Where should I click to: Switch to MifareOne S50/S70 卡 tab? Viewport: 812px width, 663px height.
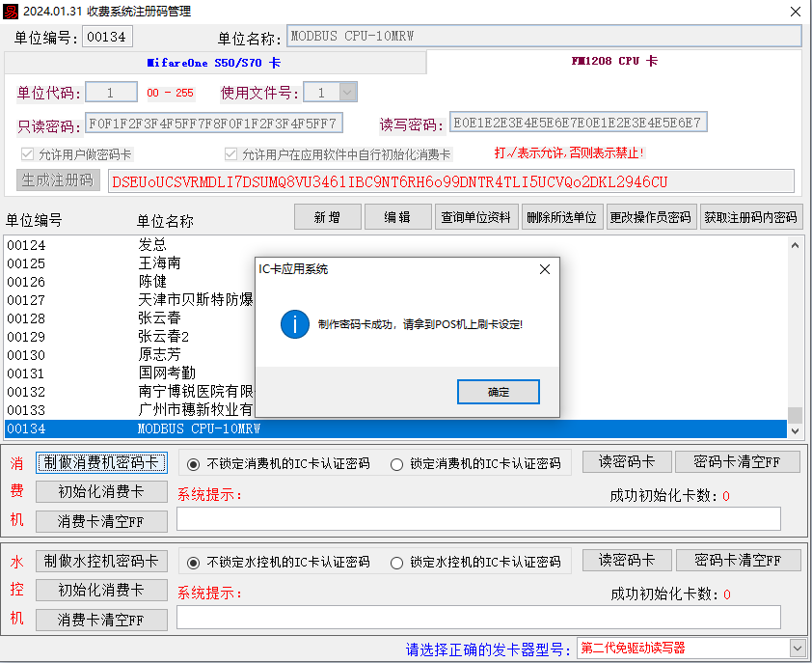click(x=214, y=62)
